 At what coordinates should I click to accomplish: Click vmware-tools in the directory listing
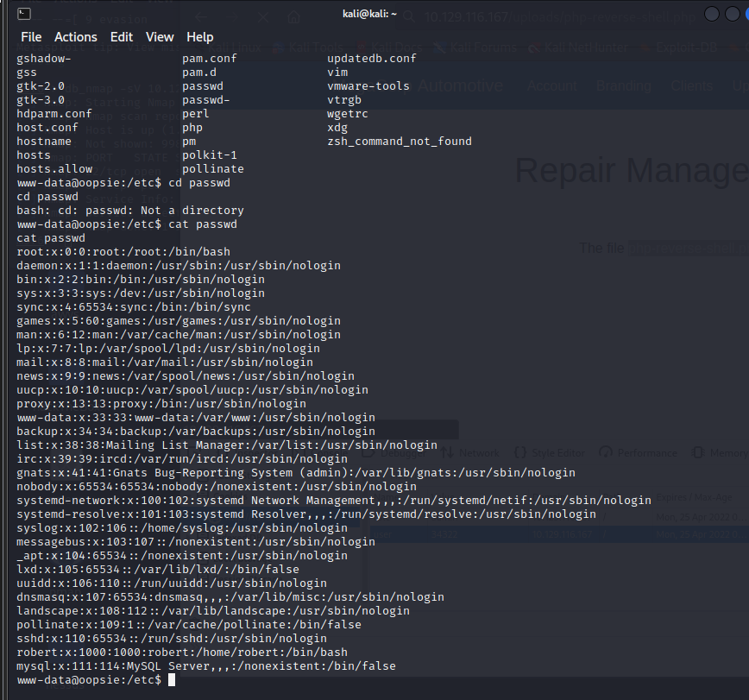[368, 86]
